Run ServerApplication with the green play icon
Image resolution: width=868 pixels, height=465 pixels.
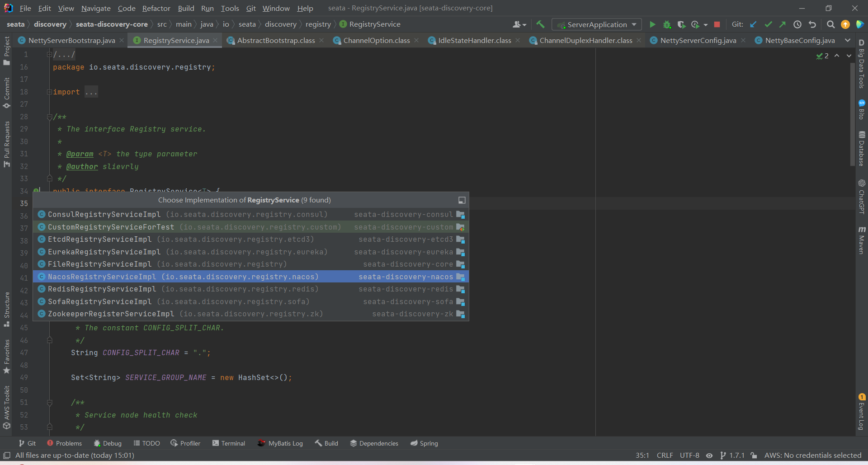652,24
